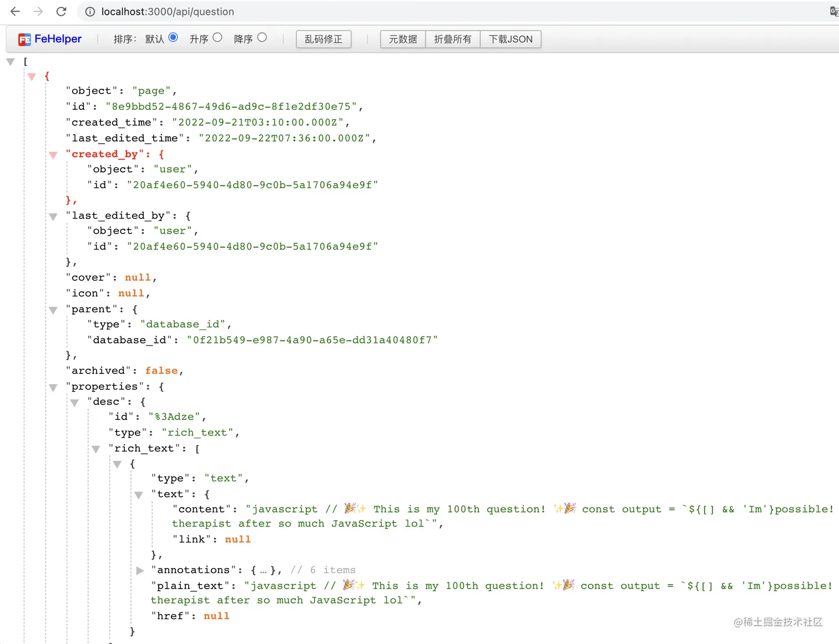Select the 默认 sort radio button
This screenshot has width=839, height=644.
pyautogui.click(x=173, y=37)
